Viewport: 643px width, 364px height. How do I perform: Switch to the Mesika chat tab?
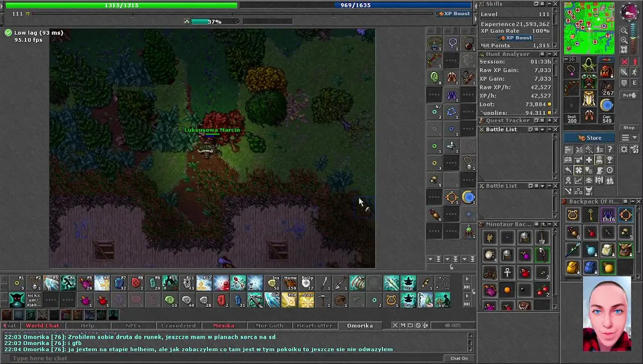tap(223, 326)
